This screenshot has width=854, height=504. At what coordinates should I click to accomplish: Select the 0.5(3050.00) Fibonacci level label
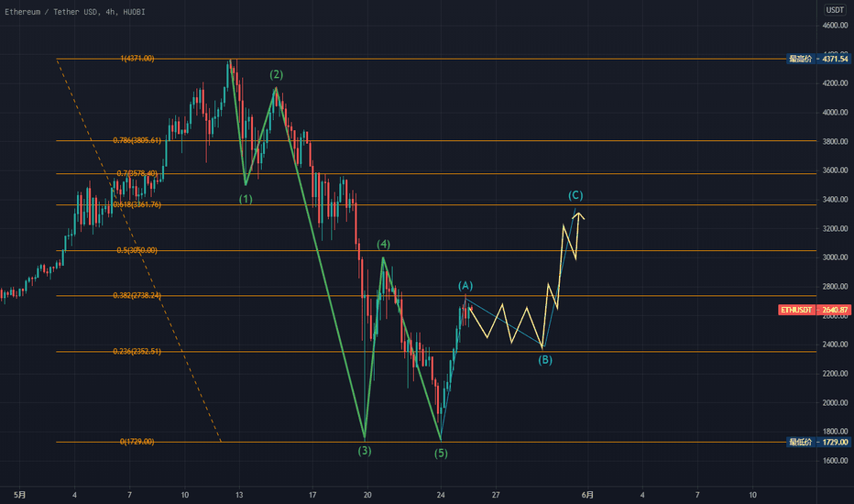point(137,251)
